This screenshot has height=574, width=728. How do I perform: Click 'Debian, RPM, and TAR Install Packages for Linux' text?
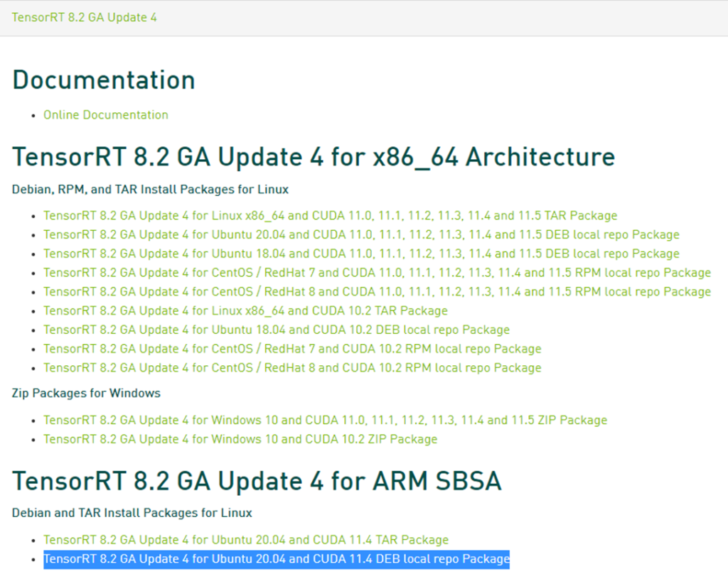(x=150, y=190)
